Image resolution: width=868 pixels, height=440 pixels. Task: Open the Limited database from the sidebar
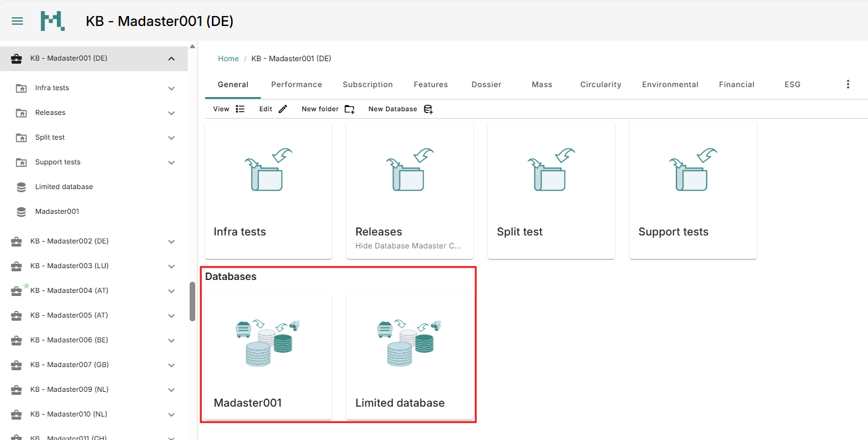(x=62, y=186)
